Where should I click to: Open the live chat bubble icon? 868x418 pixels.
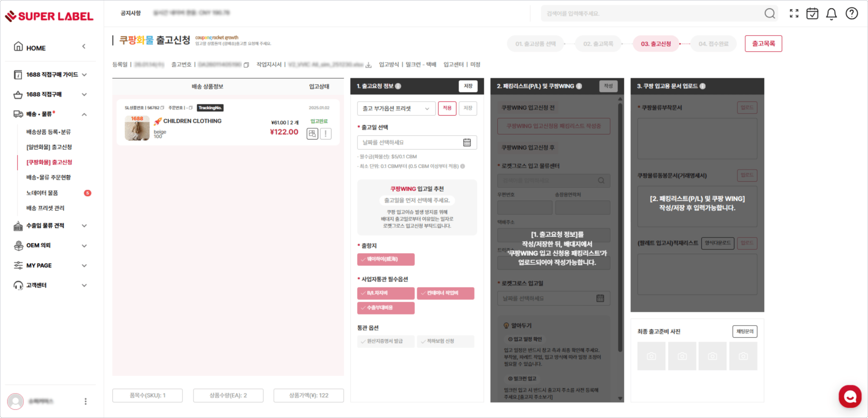tap(850, 396)
